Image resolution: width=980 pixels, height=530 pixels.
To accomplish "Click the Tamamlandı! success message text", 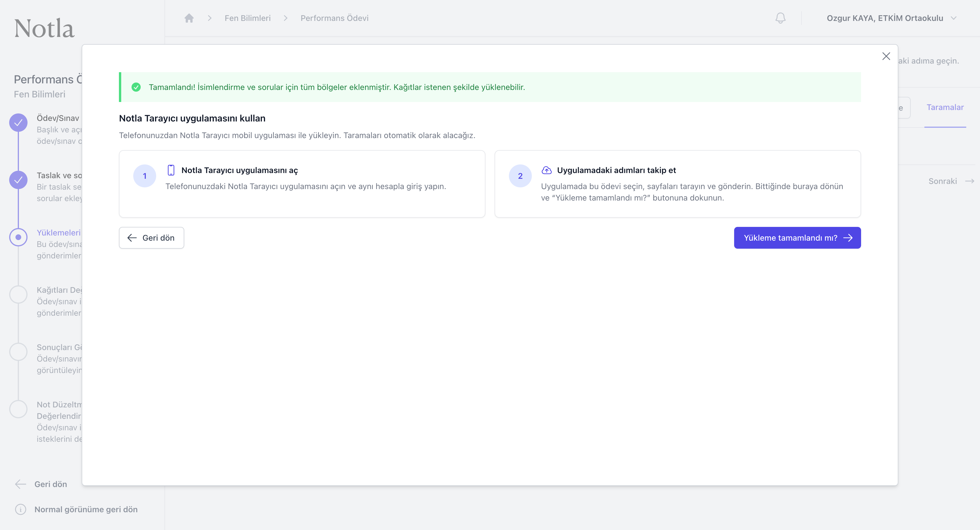I will 337,87.
